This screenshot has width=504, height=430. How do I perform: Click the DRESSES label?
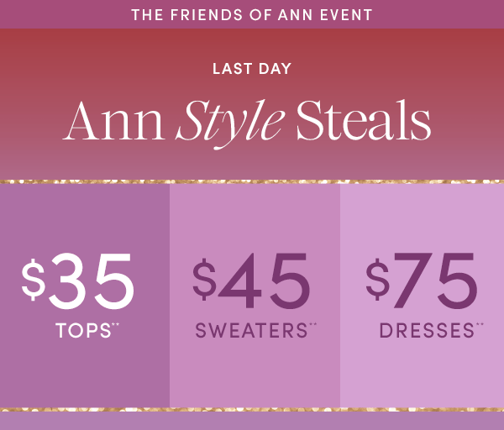pos(427,330)
